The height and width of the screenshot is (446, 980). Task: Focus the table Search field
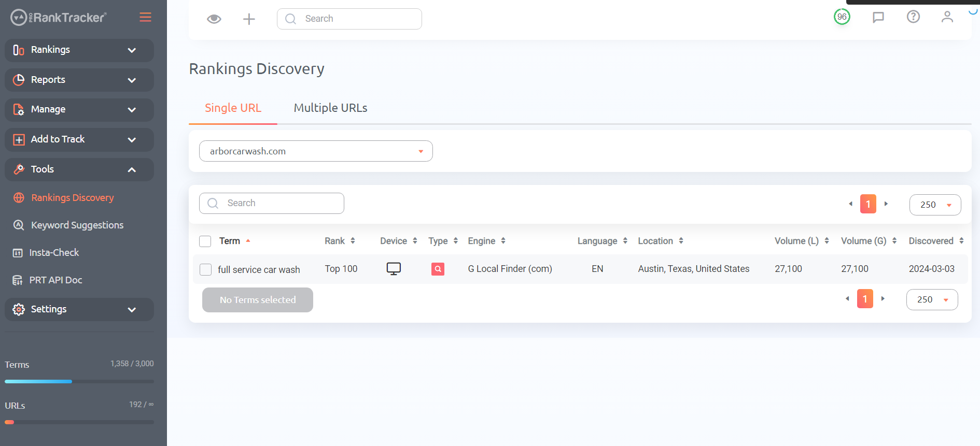272,203
